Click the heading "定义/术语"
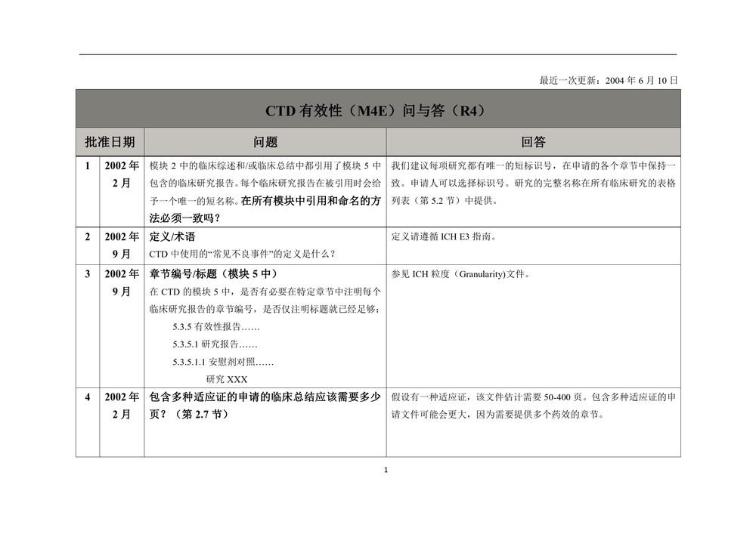The image size is (756, 534). [x=172, y=236]
